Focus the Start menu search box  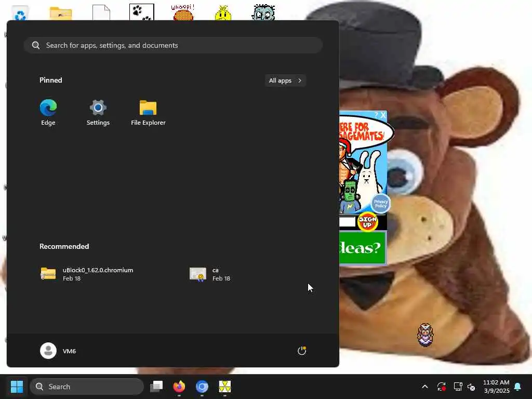(173, 45)
